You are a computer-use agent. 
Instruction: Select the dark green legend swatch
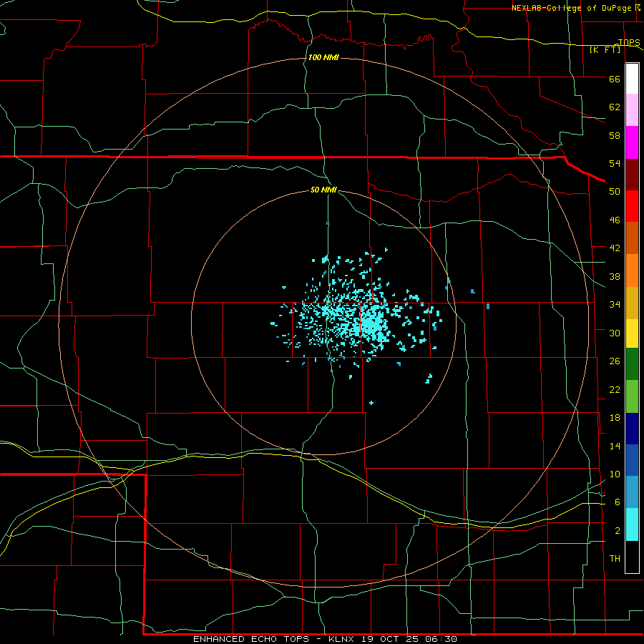click(x=632, y=364)
